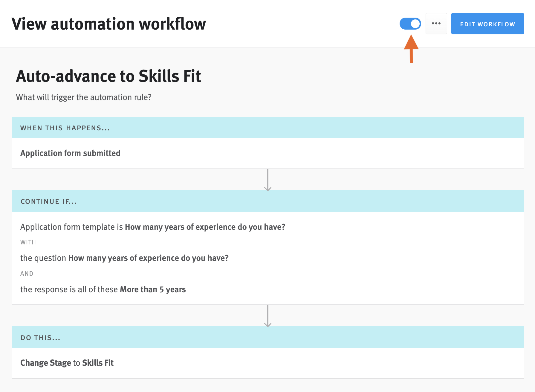The image size is (535, 392).
Task: Click the View automation workflow heading
Action: pos(109,24)
